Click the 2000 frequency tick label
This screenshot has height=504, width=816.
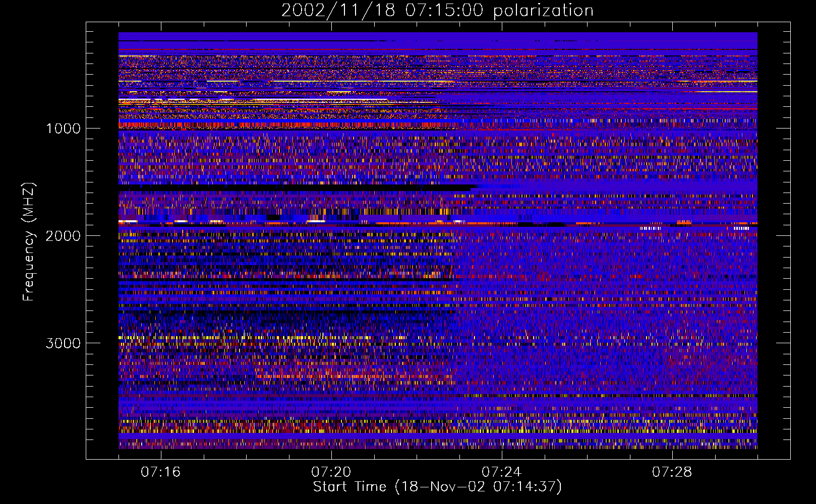click(x=63, y=236)
